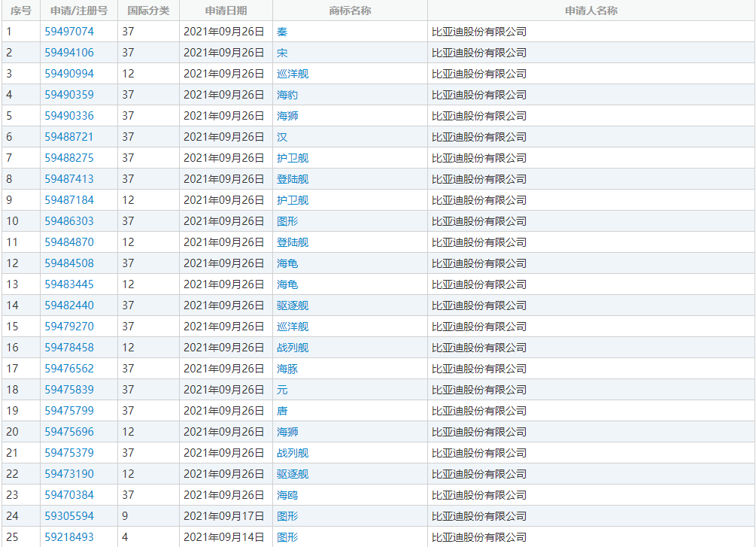Select class value 9 in row 24
756x547 pixels.
tap(125, 516)
